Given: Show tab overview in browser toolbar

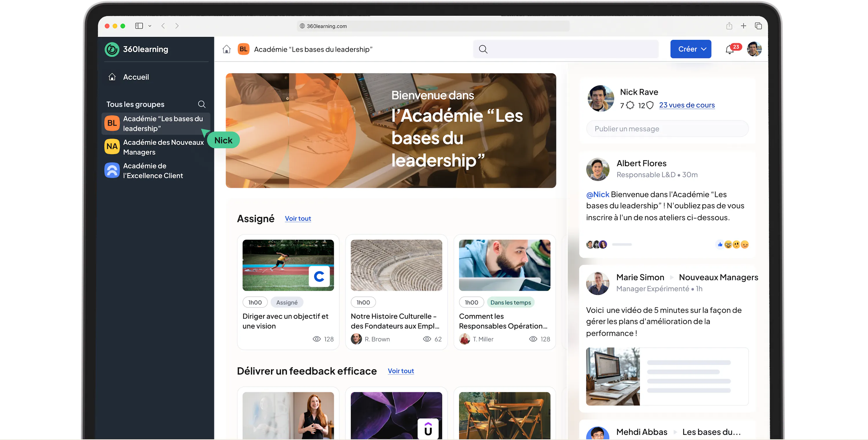Looking at the screenshot, I should [758, 26].
